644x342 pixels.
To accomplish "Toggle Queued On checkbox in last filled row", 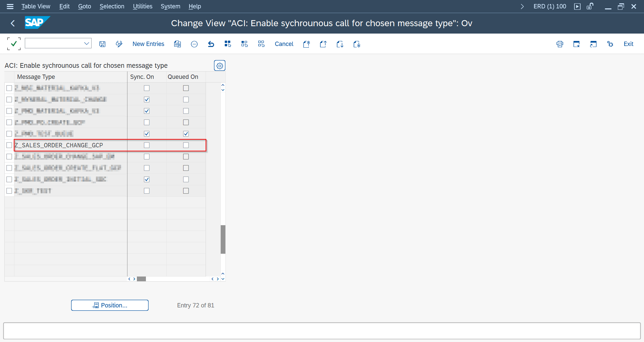I will click(x=186, y=191).
